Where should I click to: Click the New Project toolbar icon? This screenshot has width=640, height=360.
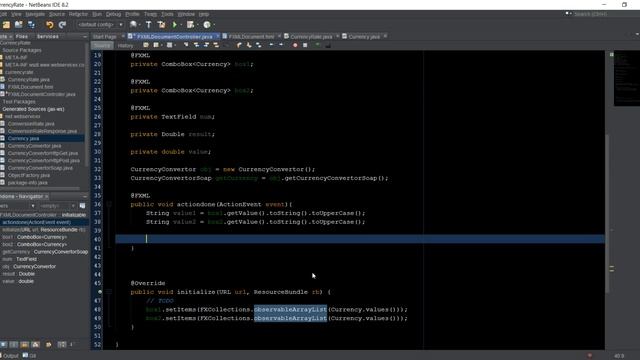click(6, 25)
